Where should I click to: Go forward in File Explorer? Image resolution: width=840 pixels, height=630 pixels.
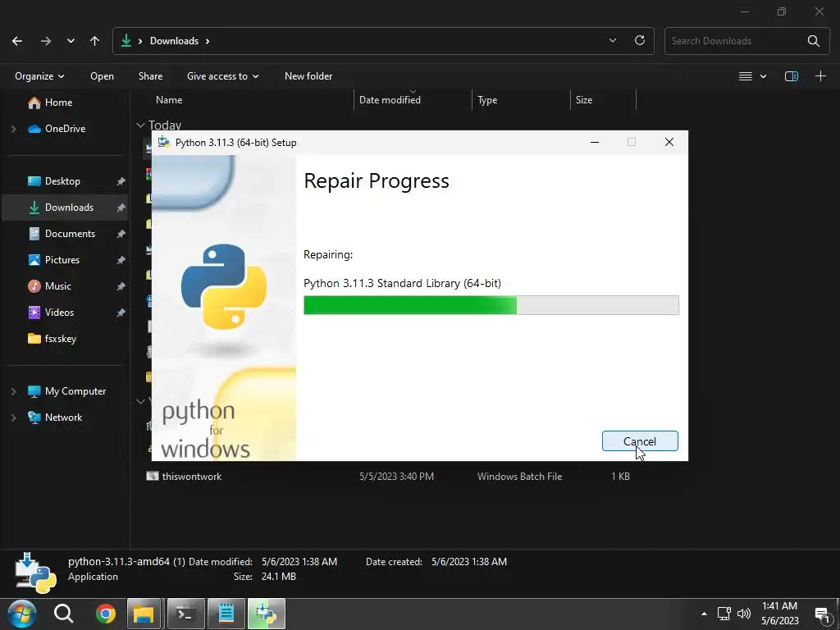[x=46, y=41]
